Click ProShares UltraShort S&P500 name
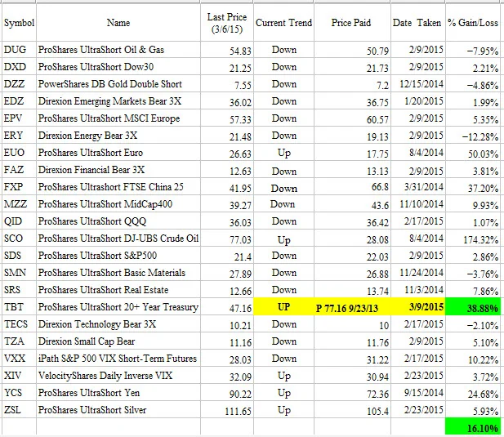This screenshot has width=504, height=437. tap(97, 256)
